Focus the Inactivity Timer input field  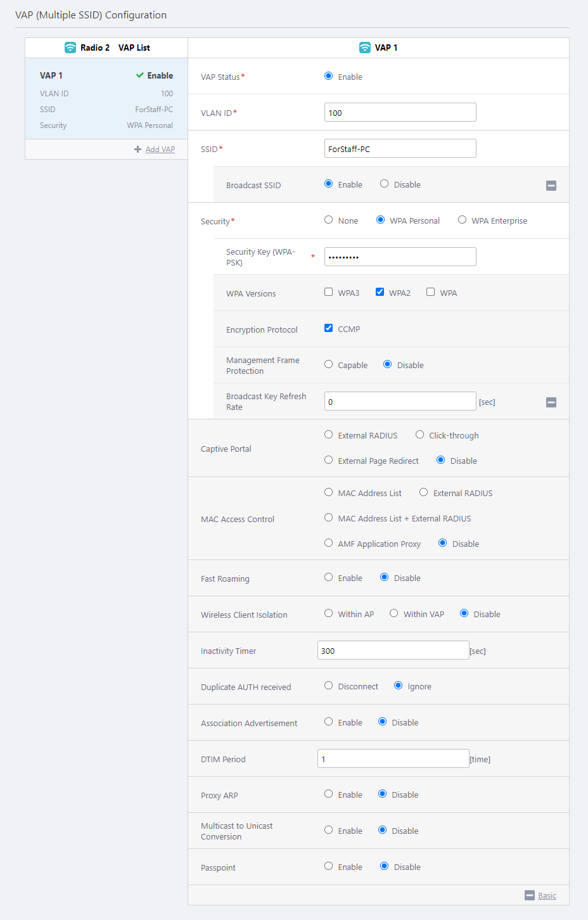tap(393, 651)
